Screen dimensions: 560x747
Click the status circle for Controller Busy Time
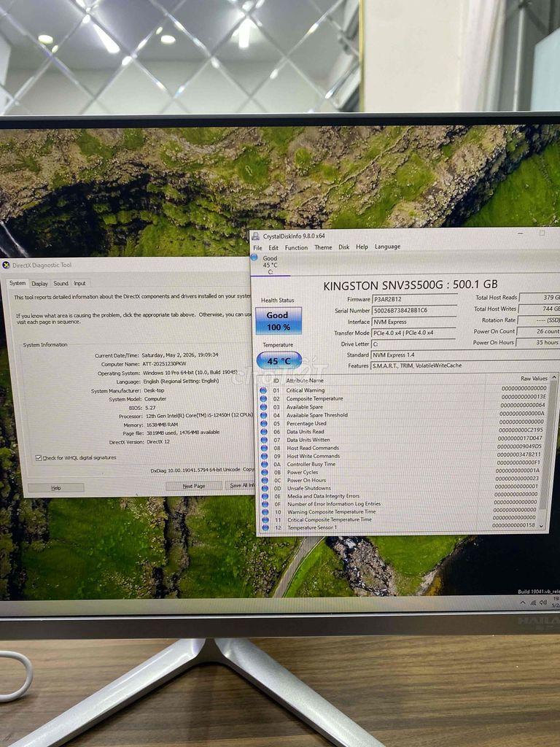click(x=264, y=464)
